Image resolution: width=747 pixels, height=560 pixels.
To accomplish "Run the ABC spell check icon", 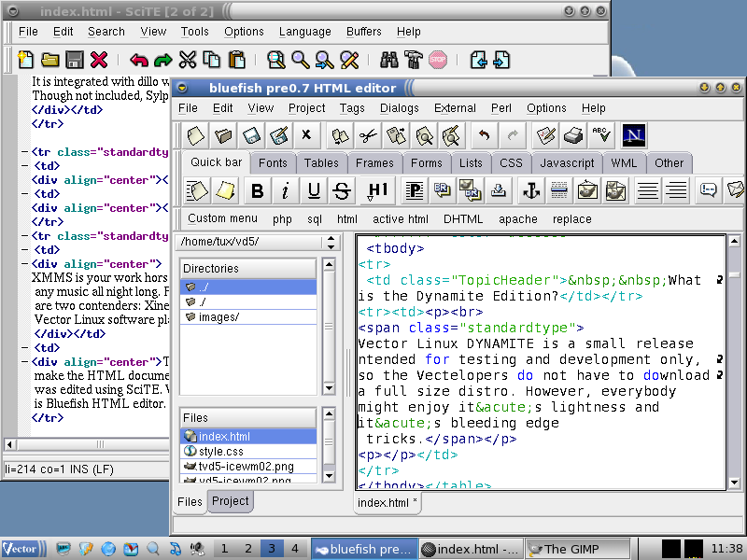I will [x=601, y=135].
